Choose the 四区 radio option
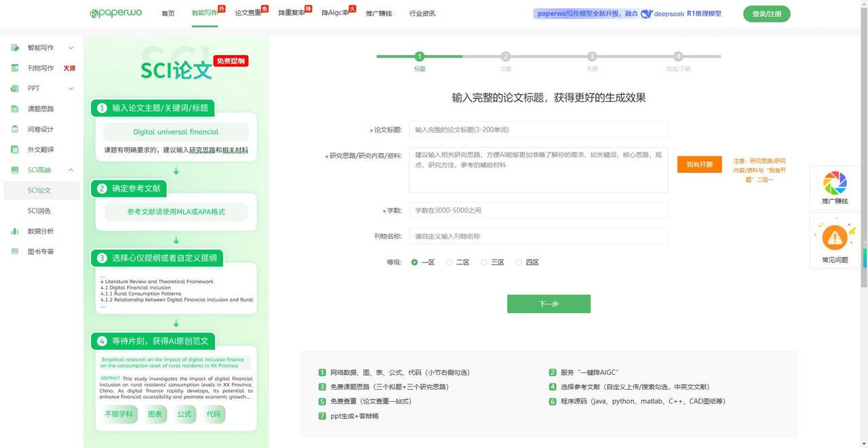Screen dimensions: 868x448 coord(519,262)
